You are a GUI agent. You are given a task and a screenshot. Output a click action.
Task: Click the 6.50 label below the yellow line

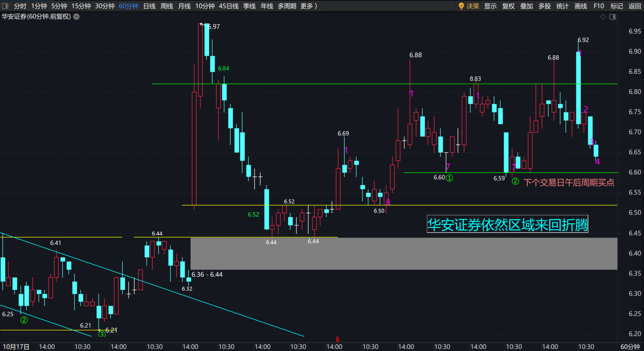(379, 211)
